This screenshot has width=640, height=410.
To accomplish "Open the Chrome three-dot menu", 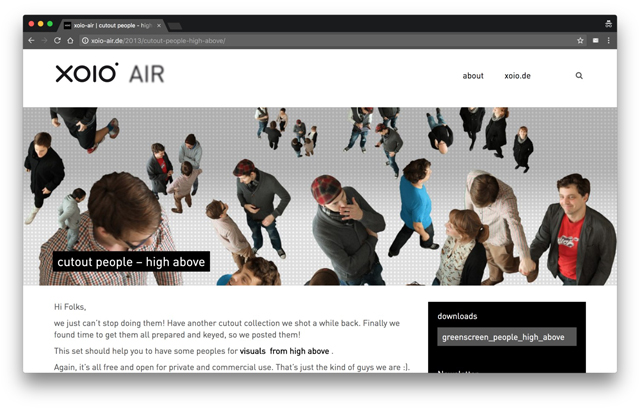I will 609,41.
